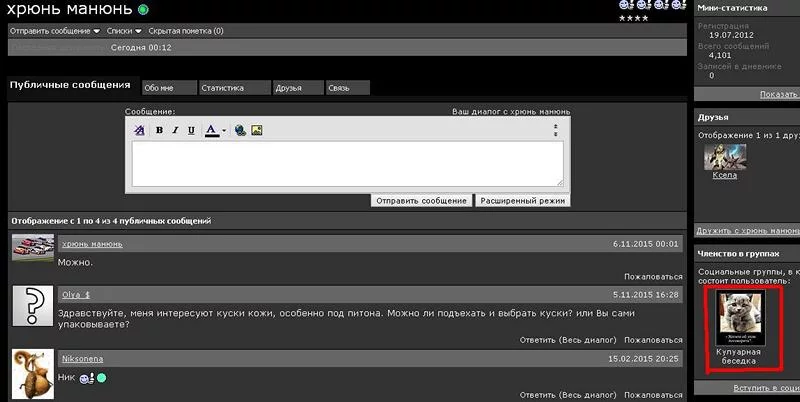Open the top "Отправить сообщение" dropdown menu
Viewport: 800px width, 402px height.
[55, 31]
